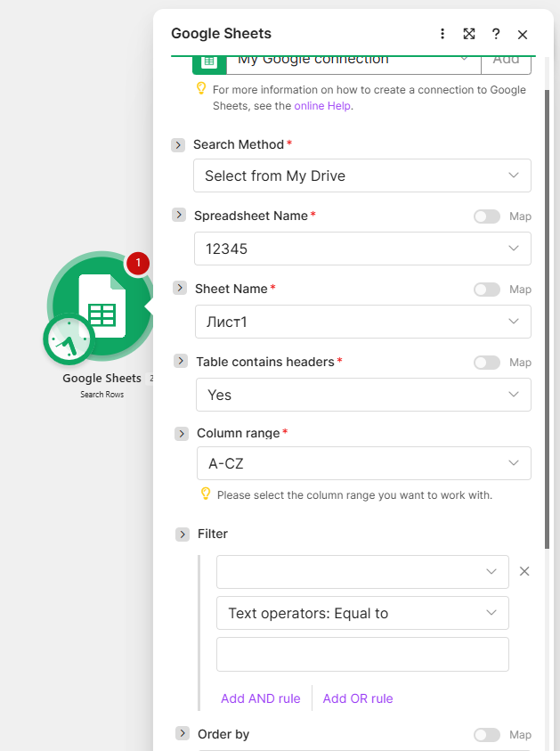Click Add OR rule
560x751 pixels.
tap(358, 698)
